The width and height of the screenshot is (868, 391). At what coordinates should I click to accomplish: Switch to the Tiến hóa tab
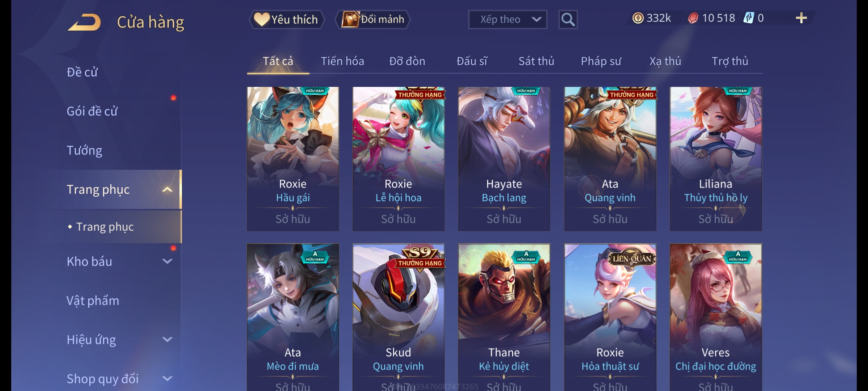342,61
